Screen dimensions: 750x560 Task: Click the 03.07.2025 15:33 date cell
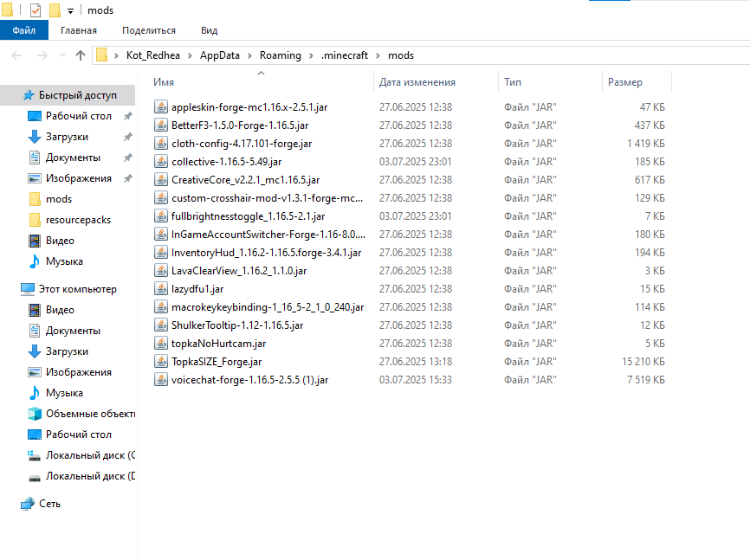415,380
